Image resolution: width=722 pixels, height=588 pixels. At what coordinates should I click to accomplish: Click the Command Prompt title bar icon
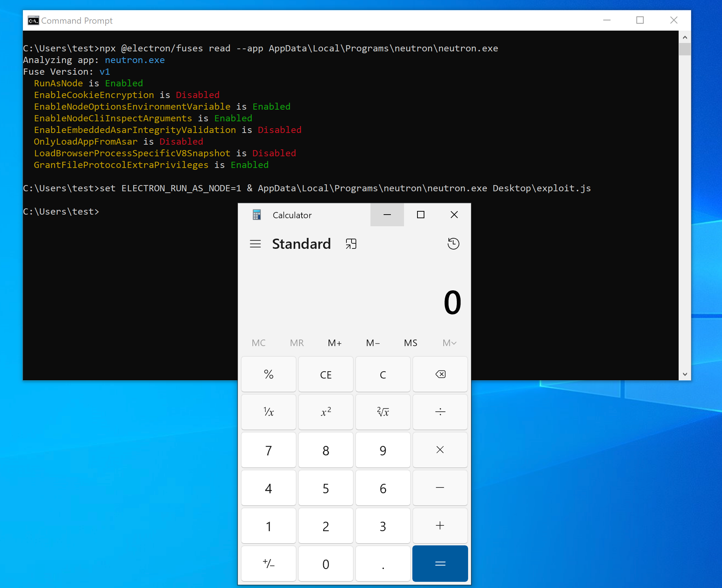pos(33,21)
